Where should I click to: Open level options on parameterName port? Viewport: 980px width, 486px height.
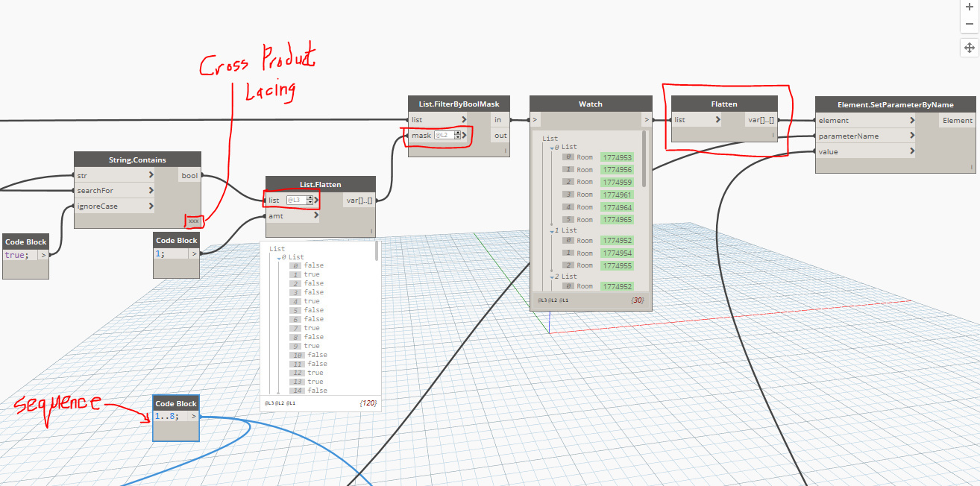(911, 136)
